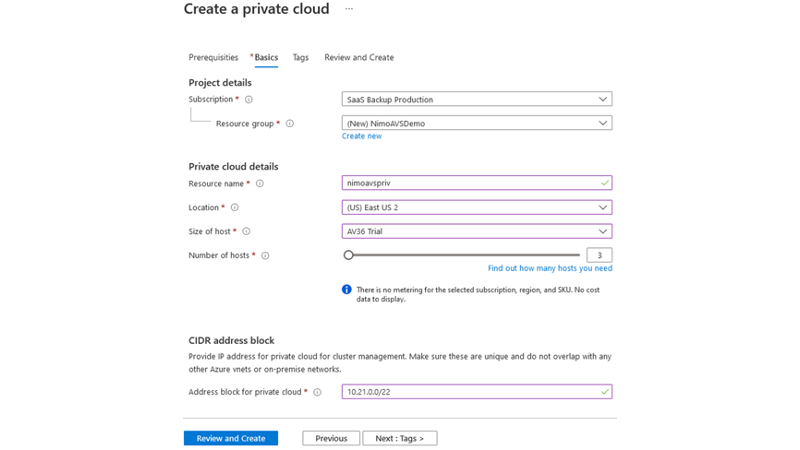Click info icon next to Subscription label
This screenshot has width=800, height=450.
click(249, 100)
